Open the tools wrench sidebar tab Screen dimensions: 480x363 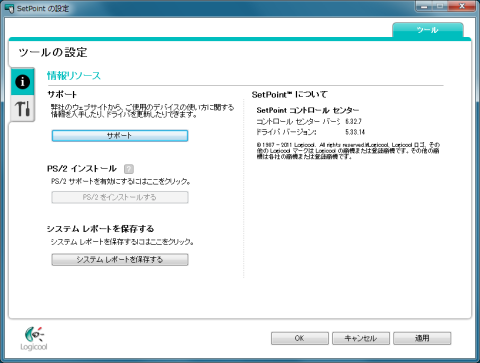point(23,109)
